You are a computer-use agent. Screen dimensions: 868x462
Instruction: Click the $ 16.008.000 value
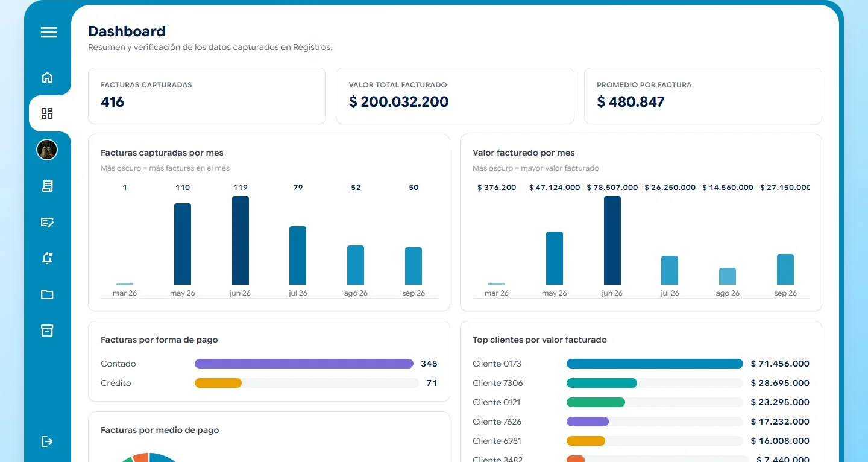coord(780,441)
